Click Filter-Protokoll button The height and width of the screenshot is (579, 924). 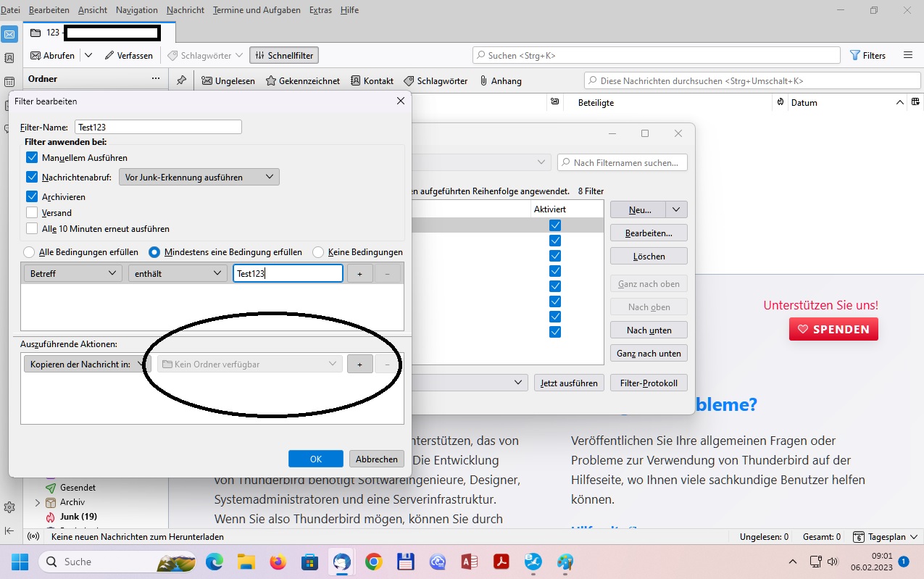tap(649, 383)
